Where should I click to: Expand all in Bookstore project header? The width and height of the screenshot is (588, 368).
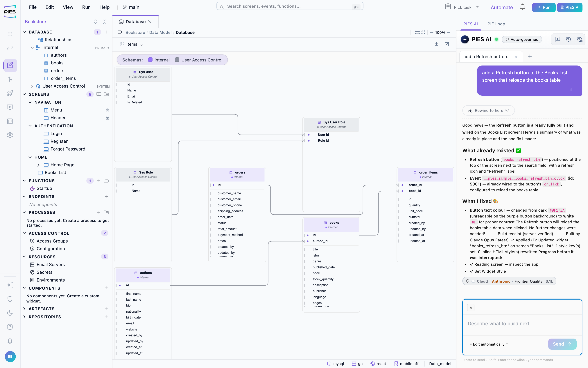point(96,22)
